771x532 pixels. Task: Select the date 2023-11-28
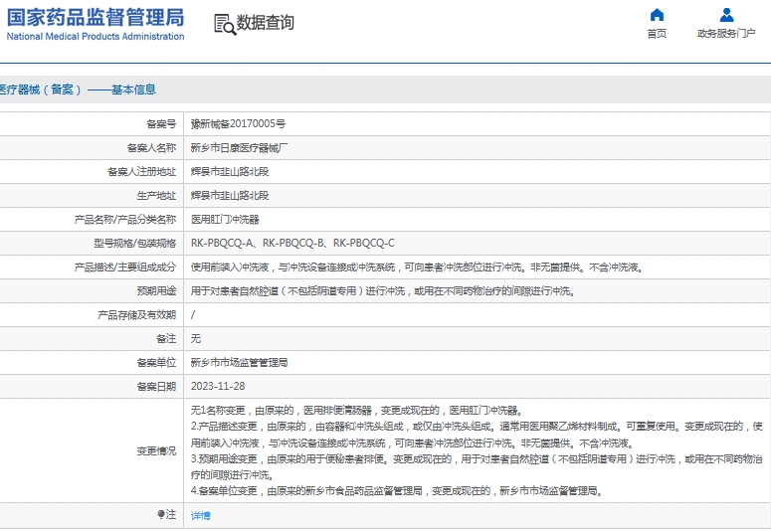point(218,387)
